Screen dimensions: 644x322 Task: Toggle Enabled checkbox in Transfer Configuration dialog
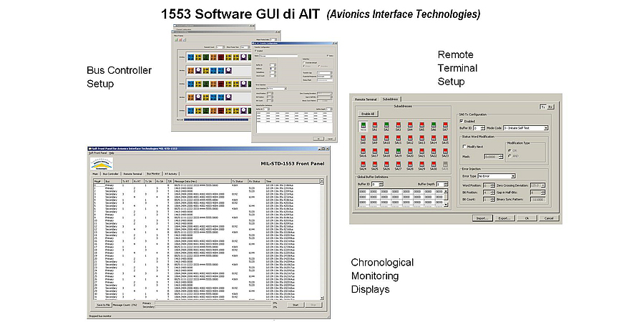tap(255, 51)
